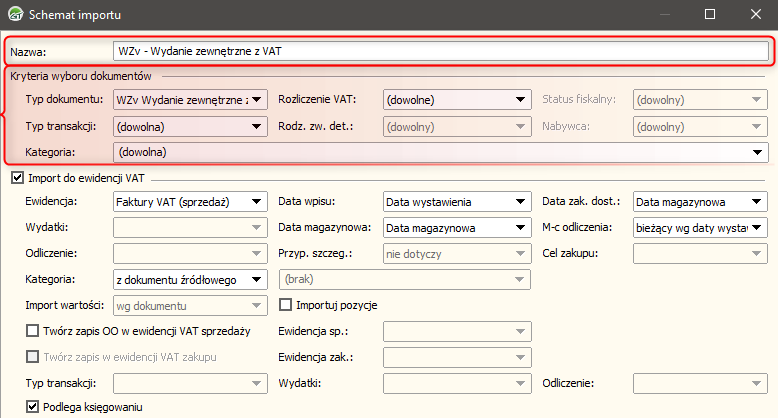Click into the Nazwa text field
The image size is (778, 418).
click(x=440, y=51)
